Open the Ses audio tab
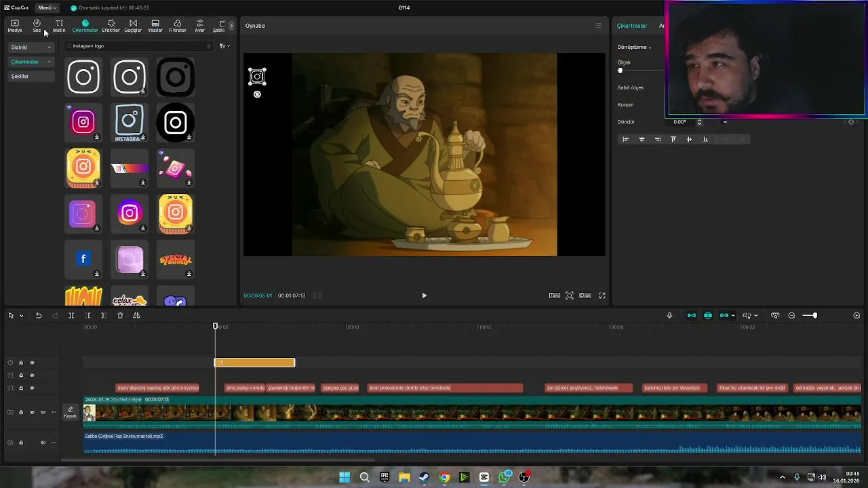Screen dimensions: 868x488 click(37, 26)
